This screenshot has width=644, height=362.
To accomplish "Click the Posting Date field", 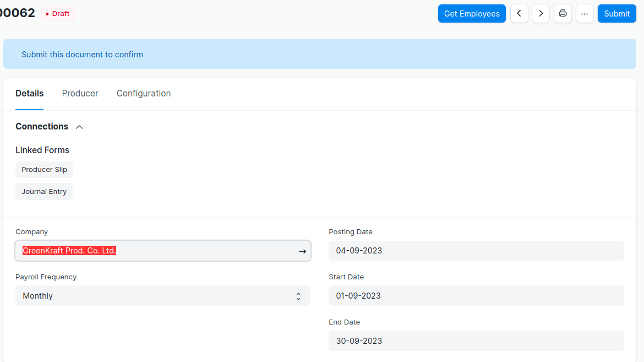I will (476, 251).
